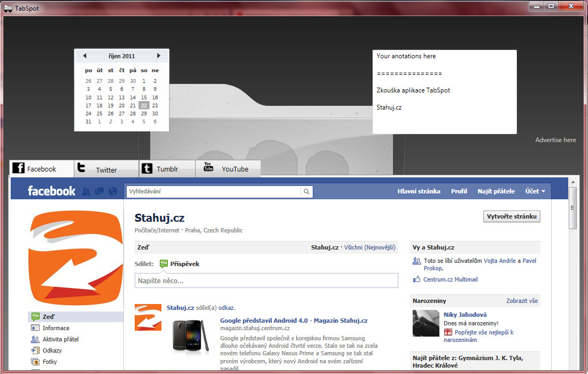The height and width of the screenshot is (374, 588).
Task: Go to next month in calendar
Action: tap(159, 56)
